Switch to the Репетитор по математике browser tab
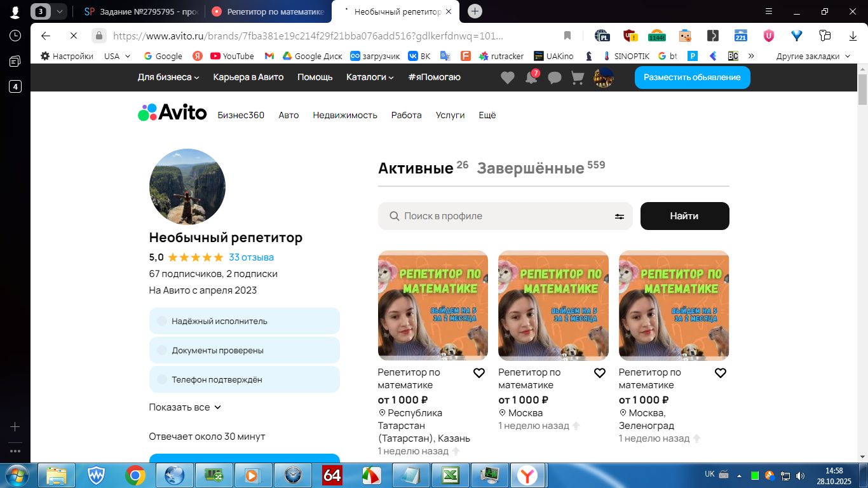This screenshot has width=868, height=488. tap(268, 11)
